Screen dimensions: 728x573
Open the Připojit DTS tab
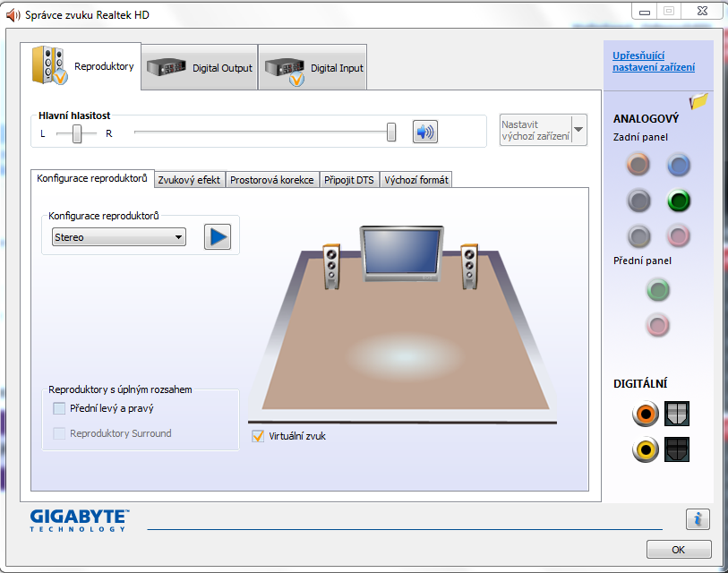click(348, 180)
